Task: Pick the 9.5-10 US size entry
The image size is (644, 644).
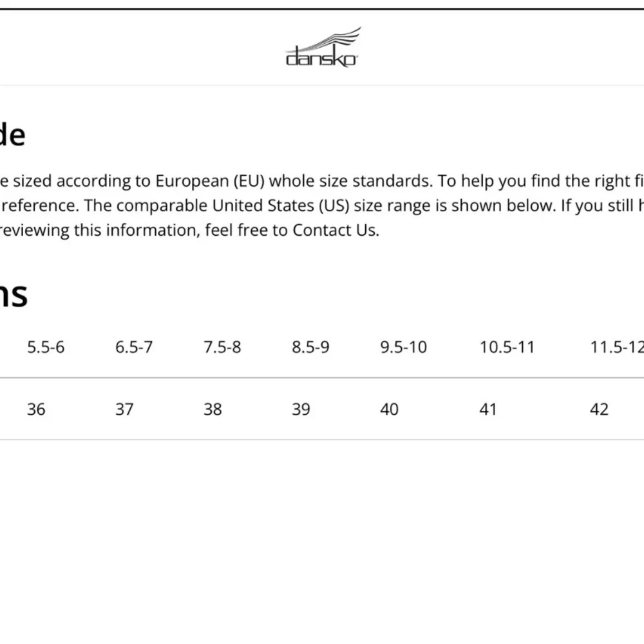Action: [x=403, y=347]
